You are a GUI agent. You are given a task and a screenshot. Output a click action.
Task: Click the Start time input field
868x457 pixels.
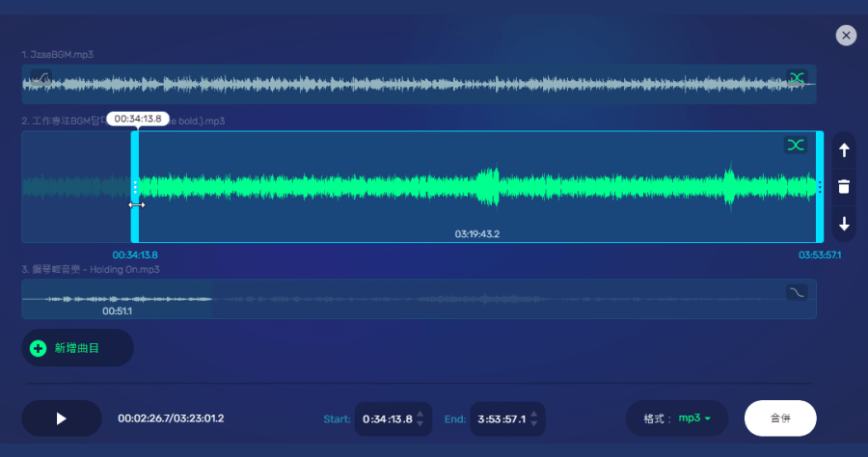[x=388, y=419]
